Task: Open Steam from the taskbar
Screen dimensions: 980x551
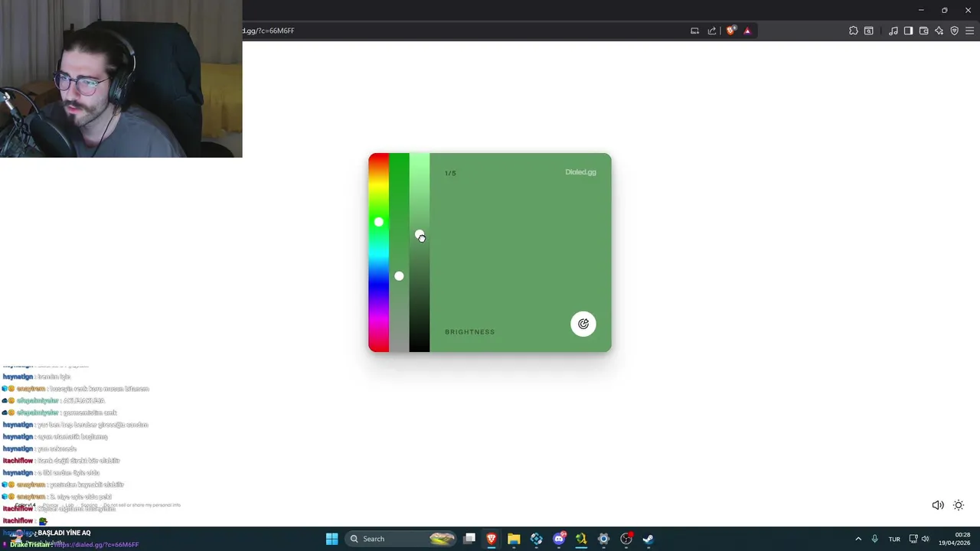Action: pyautogui.click(x=648, y=539)
